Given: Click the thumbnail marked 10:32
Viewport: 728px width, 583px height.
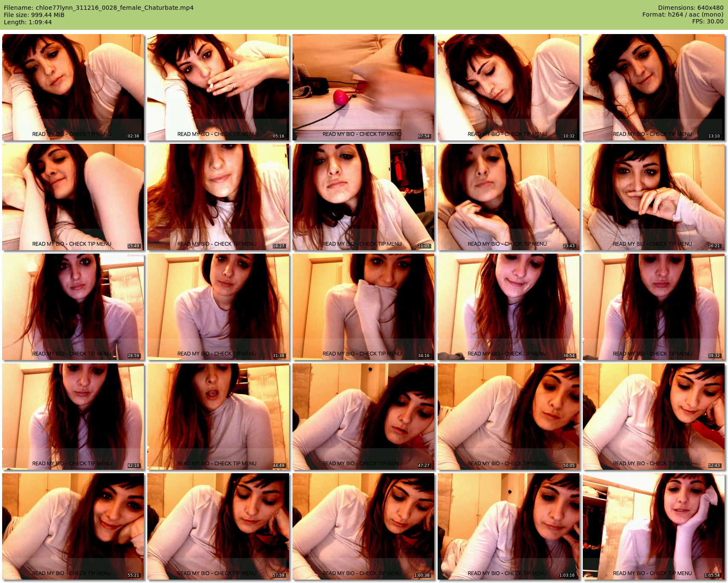Looking at the screenshot, I should point(508,87).
